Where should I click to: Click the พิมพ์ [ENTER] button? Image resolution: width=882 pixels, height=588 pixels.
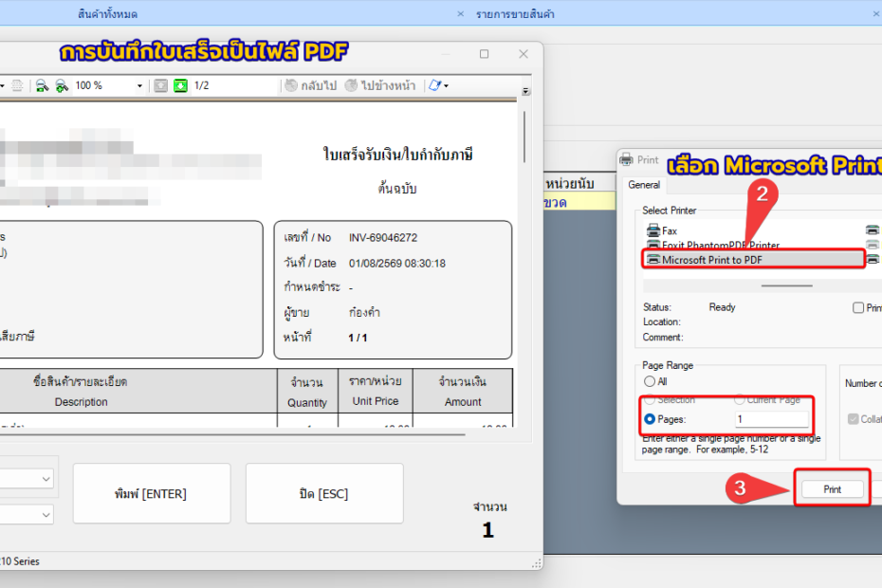(x=152, y=493)
